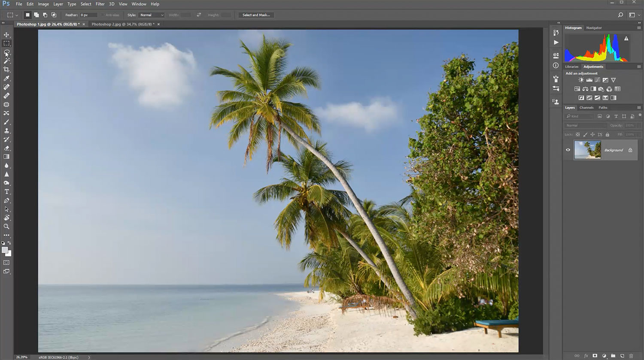Choose the Horizontal Type tool
The width and height of the screenshot is (644, 360).
pos(6,192)
